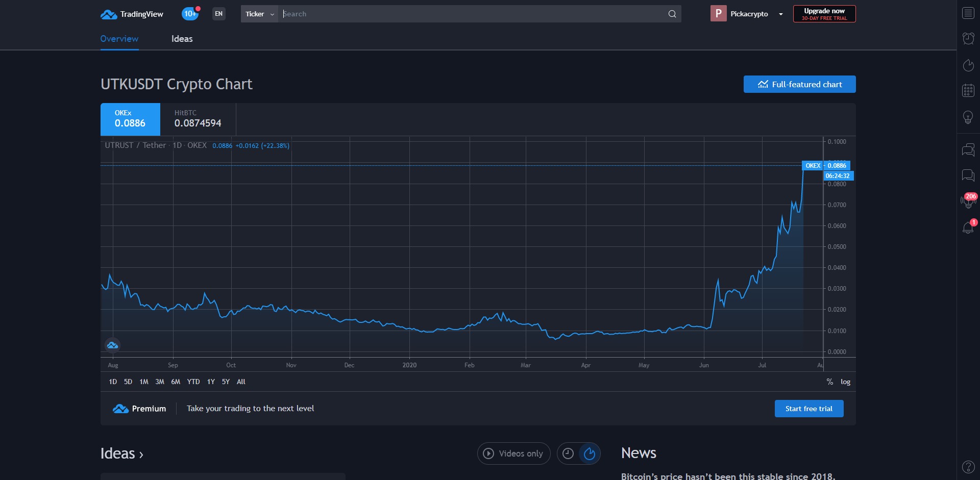Sort ideas by most recent clock

(x=568, y=453)
